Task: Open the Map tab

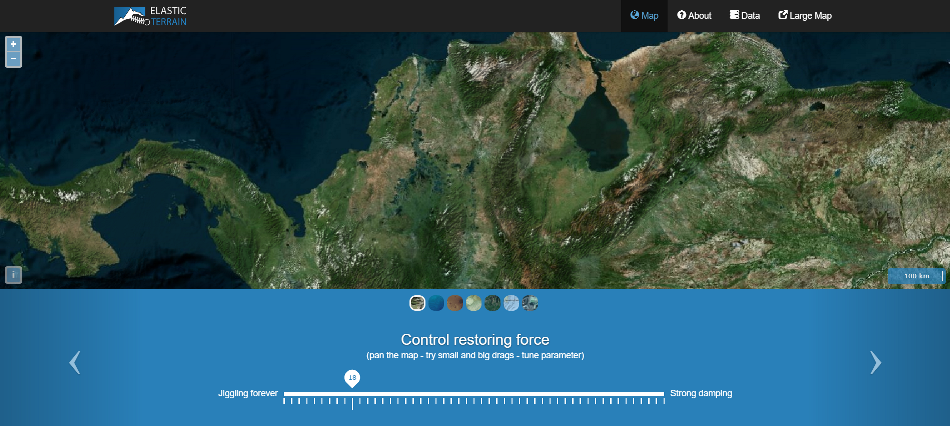Action: (645, 16)
